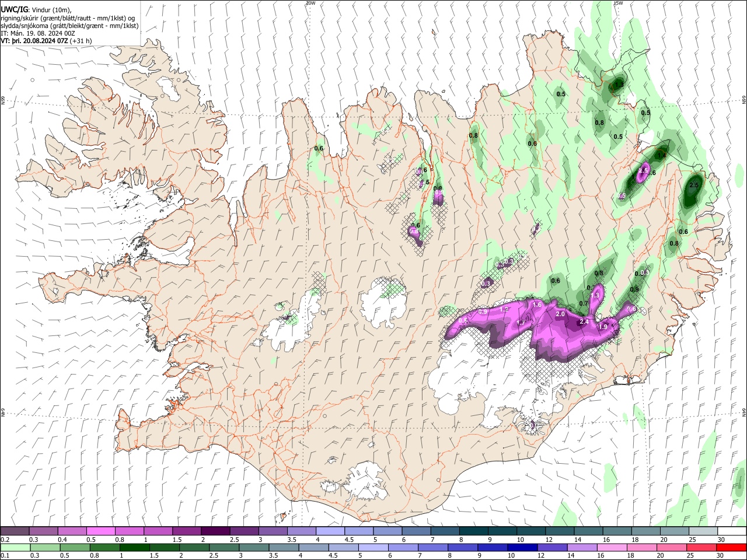Click the 20W longitude label at top
The width and height of the screenshot is (747, 560).
(x=310, y=3)
